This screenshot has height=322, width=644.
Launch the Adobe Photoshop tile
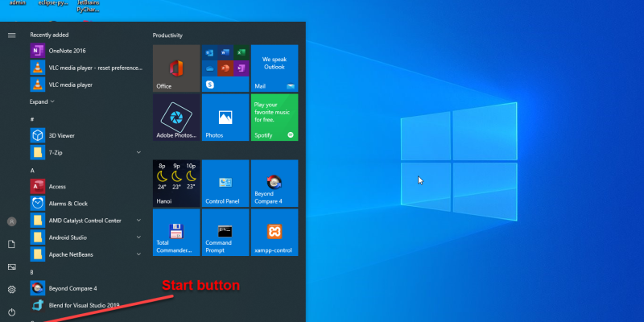click(176, 117)
